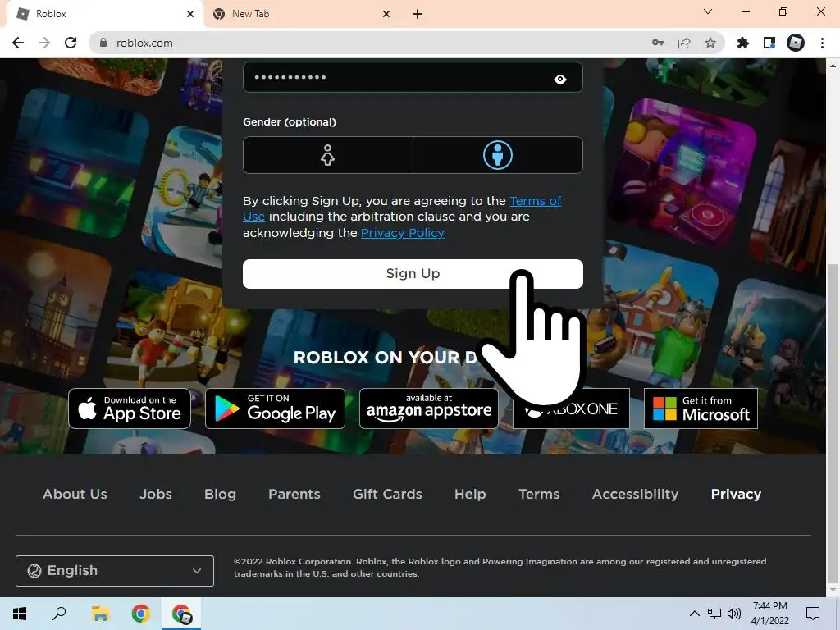The height and width of the screenshot is (630, 840).
Task: Go back to previous page
Action: click(x=18, y=43)
